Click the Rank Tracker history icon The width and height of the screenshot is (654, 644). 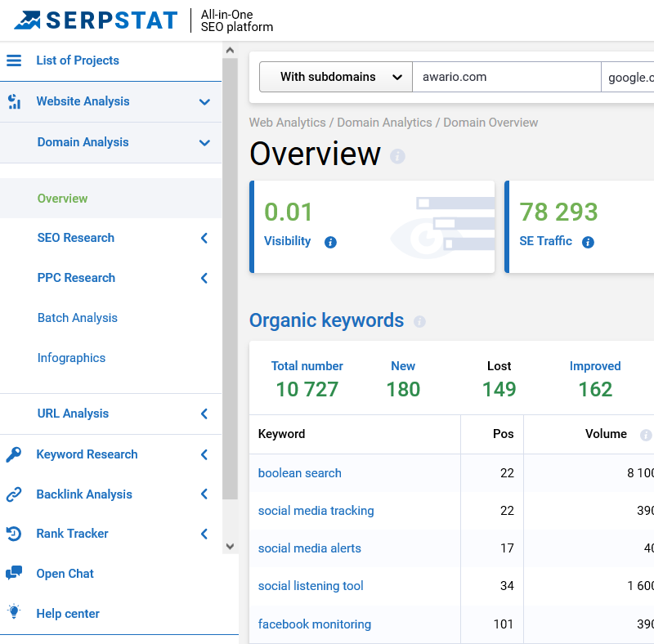(14, 534)
